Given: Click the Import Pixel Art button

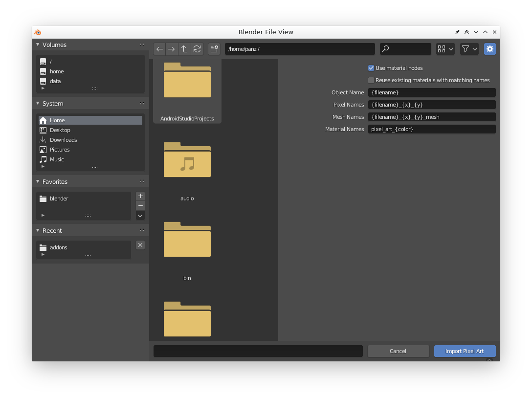Looking at the screenshot, I should 465,351.
